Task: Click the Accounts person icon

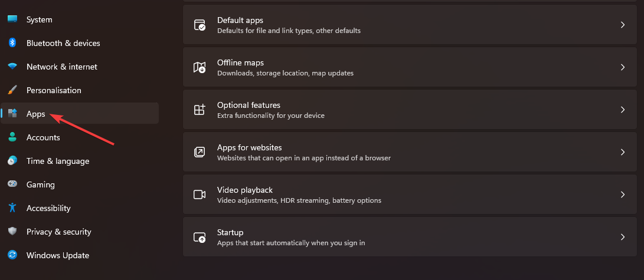Action: click(12, 137)
